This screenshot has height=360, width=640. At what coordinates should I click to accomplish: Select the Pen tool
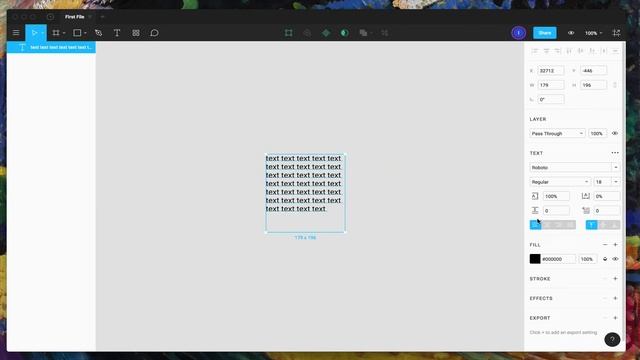pyautogui.click(x=98, y=33)
